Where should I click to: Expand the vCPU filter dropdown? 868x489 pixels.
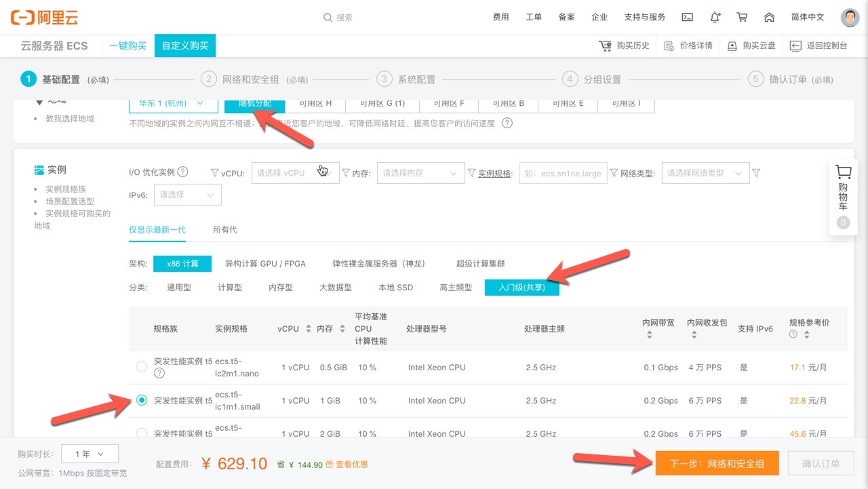(295, 173)
